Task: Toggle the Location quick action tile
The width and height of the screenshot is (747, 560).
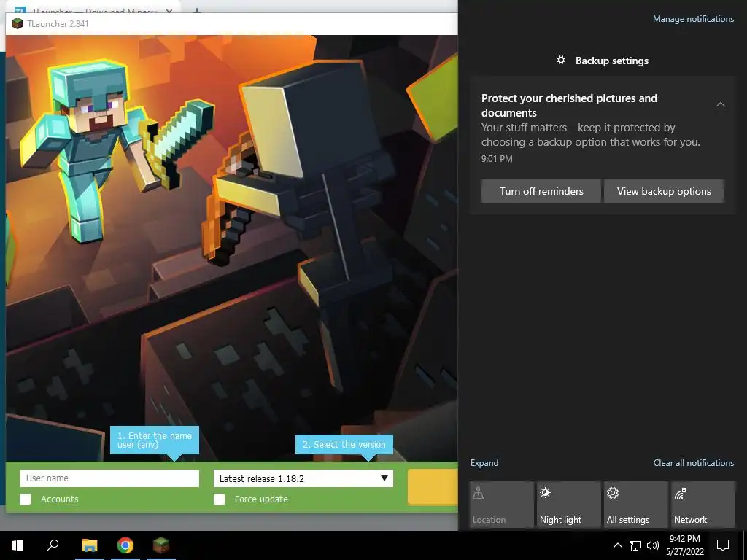Action: 501,505
